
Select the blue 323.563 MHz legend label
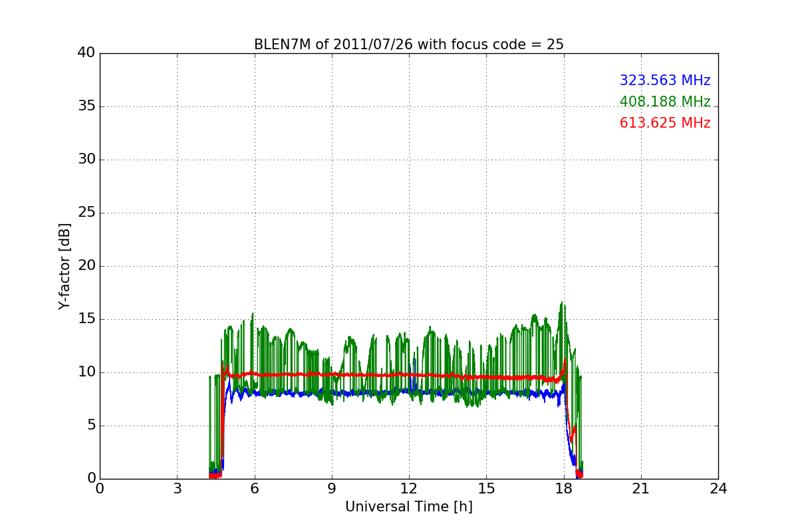tap(665, 80)
